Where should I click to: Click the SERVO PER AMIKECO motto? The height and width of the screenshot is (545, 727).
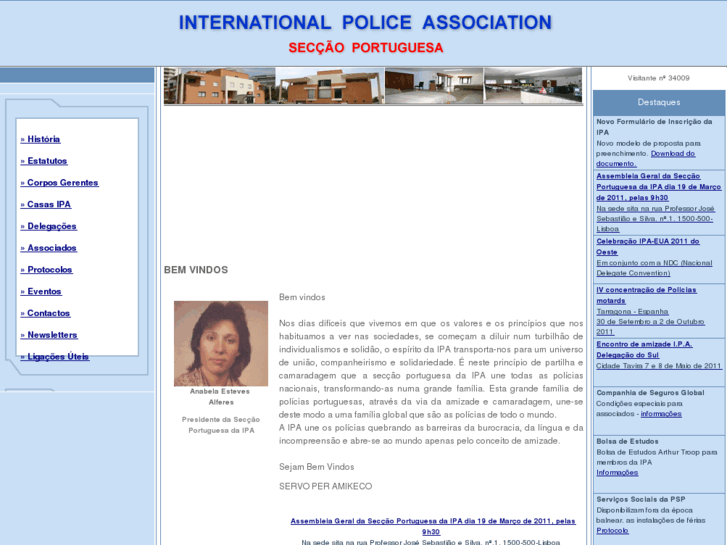[325, 486]
